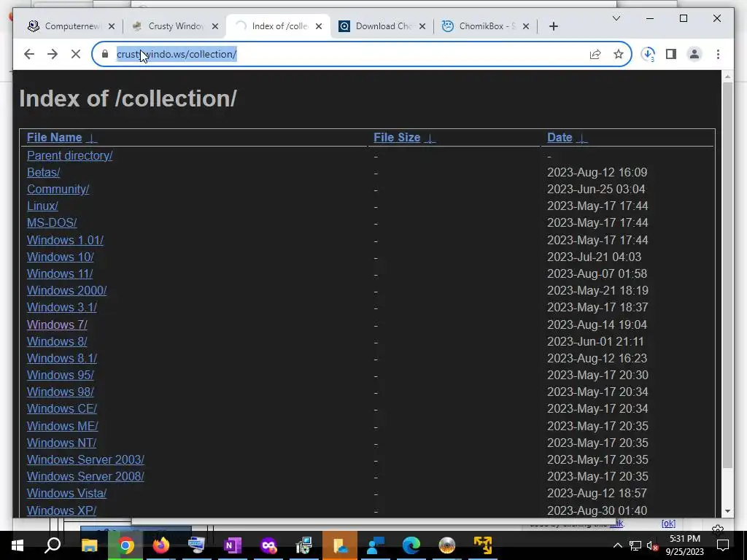Open the Windows ME folder
The width and height of the screenshot is (747, 560).
(x=63, y=426)
